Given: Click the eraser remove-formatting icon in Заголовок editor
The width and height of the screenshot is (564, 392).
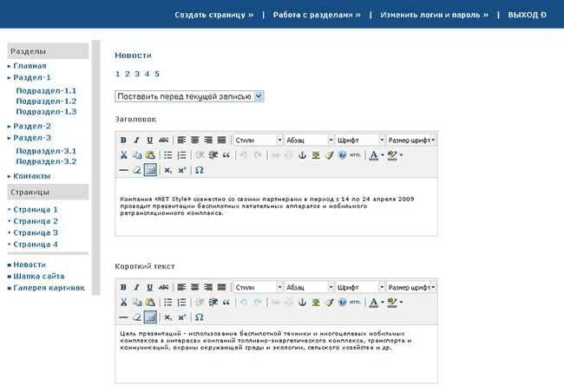Looking at the screenshot, I should 137,170.
